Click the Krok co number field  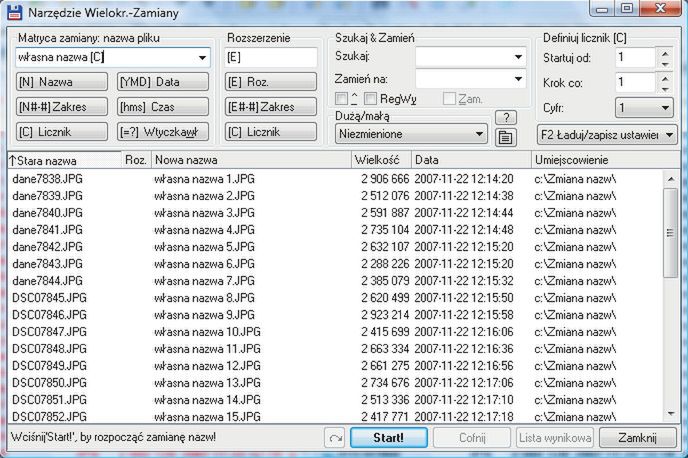click(x=635, y=82)
